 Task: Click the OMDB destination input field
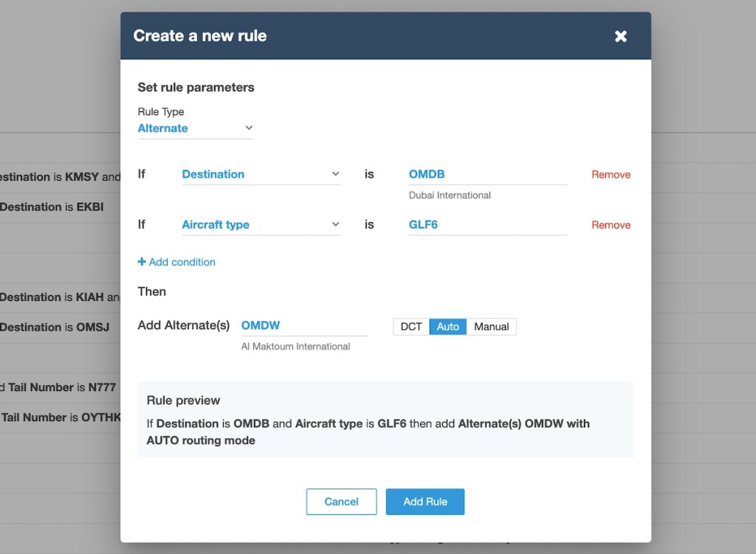[487, 175]
